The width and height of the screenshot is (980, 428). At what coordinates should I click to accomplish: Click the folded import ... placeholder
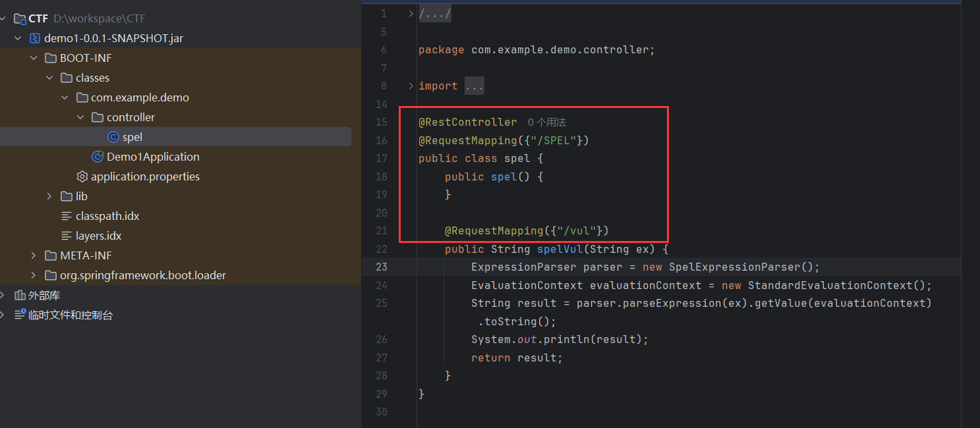pos(475,86)
